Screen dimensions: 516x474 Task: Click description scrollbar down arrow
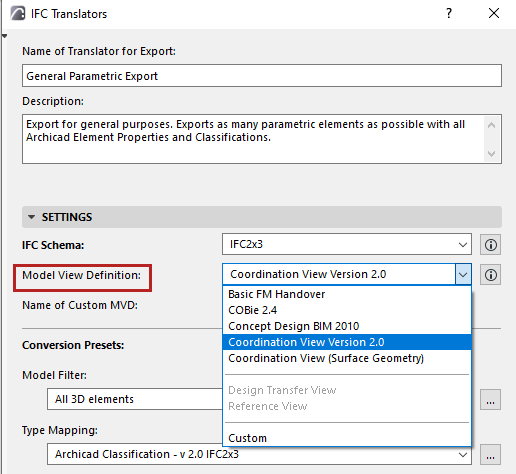point(491,154)
